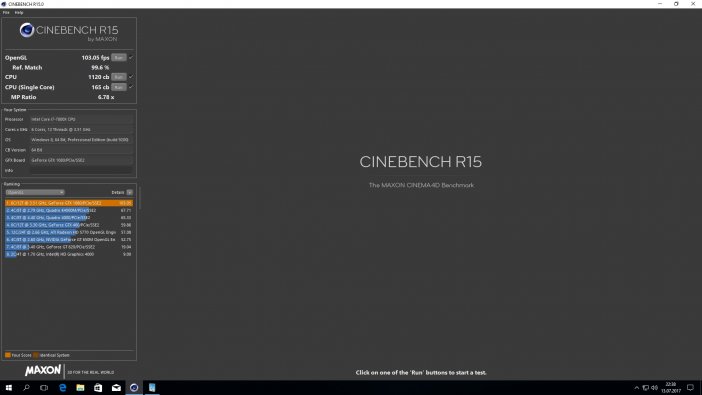702x395 pixels.
Task: Click the GFX Board field value
Action: point(81,160)
